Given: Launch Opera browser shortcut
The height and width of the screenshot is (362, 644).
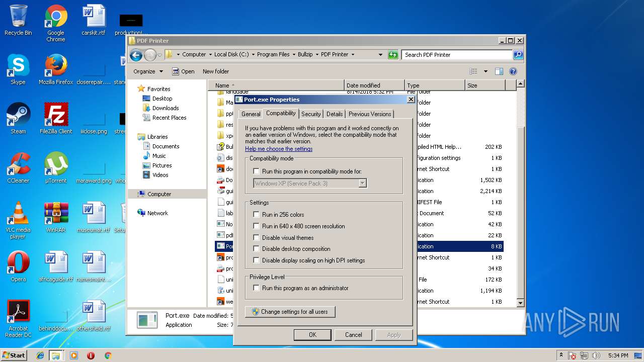Looking at the screenshot, I should (18, 266).
